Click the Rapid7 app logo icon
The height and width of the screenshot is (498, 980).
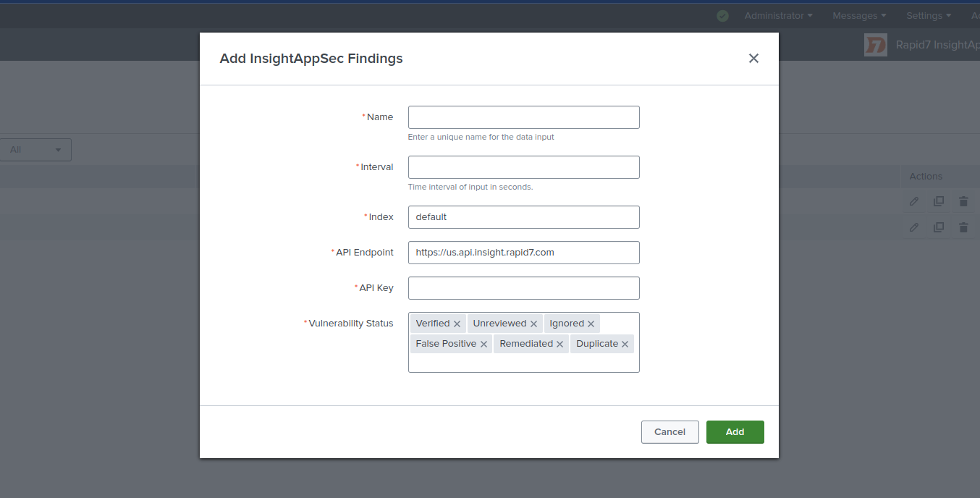pyautogui.click(x=876, y=45)
